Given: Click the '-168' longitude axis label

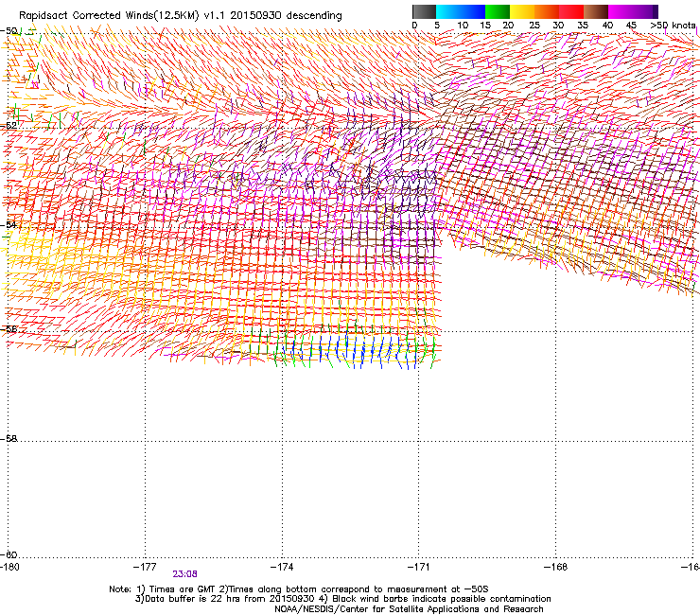Looking at the screenshot, I should 556,567.
